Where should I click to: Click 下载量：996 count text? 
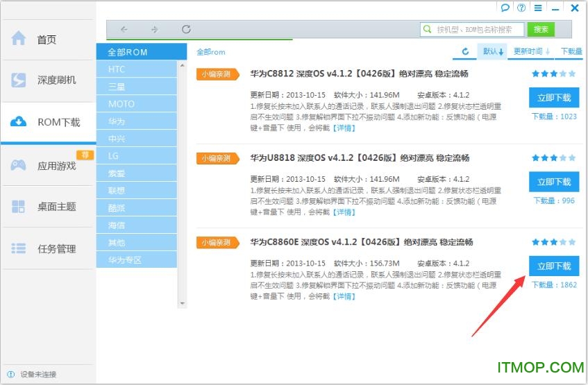coord(554,200)
